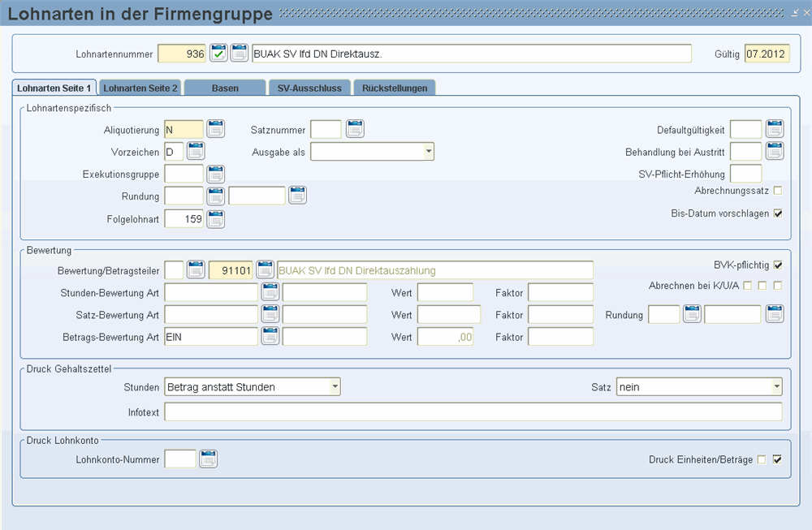This screenshot has height=530, width=812.
Task: Open the Behandlung bei Austritt lookup icon
Action: 775,151
